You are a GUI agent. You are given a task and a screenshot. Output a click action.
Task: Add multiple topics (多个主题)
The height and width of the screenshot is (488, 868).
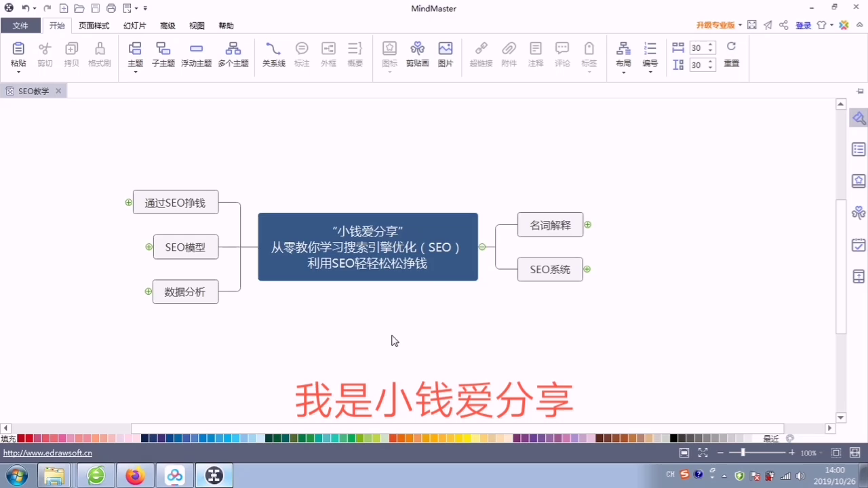click(x=233, y=49)
